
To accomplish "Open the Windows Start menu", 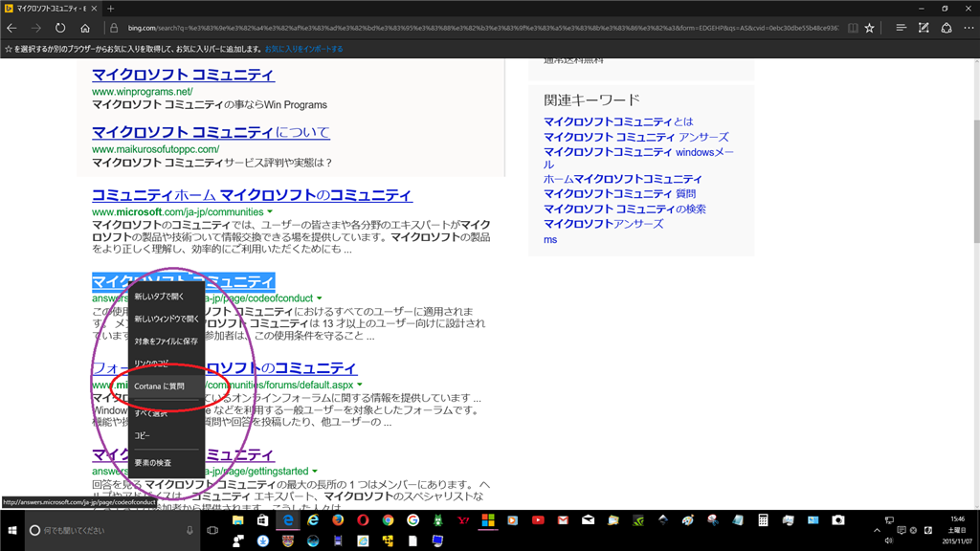I will [11, 530].
